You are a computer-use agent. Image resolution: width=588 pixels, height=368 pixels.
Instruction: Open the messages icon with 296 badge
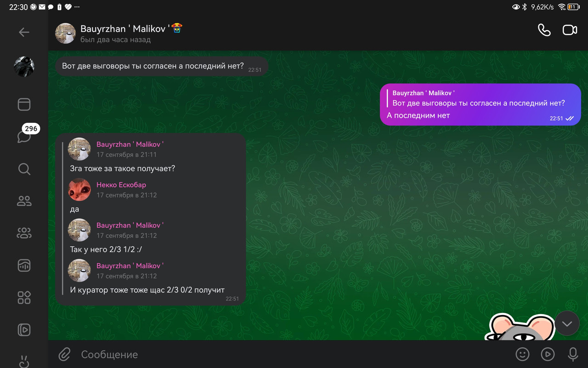[x=24, y=137]
